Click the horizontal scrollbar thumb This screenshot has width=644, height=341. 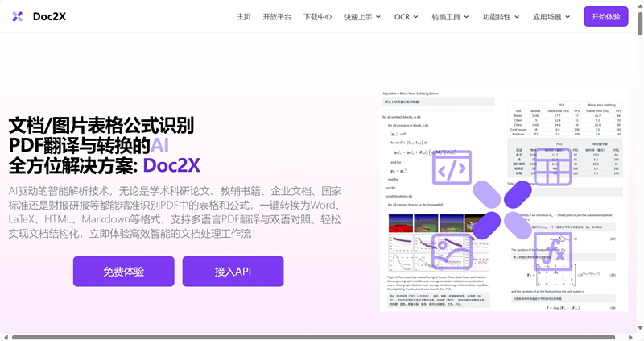point(313,337)
